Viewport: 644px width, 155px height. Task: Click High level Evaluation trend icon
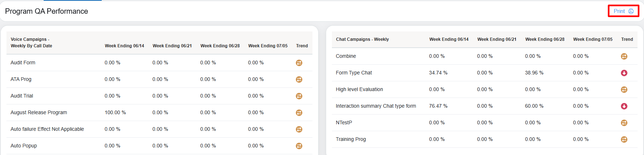coord(624,90)
